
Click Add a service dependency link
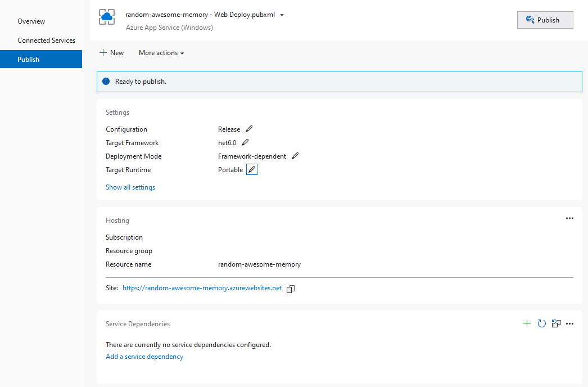coord(144,357)
